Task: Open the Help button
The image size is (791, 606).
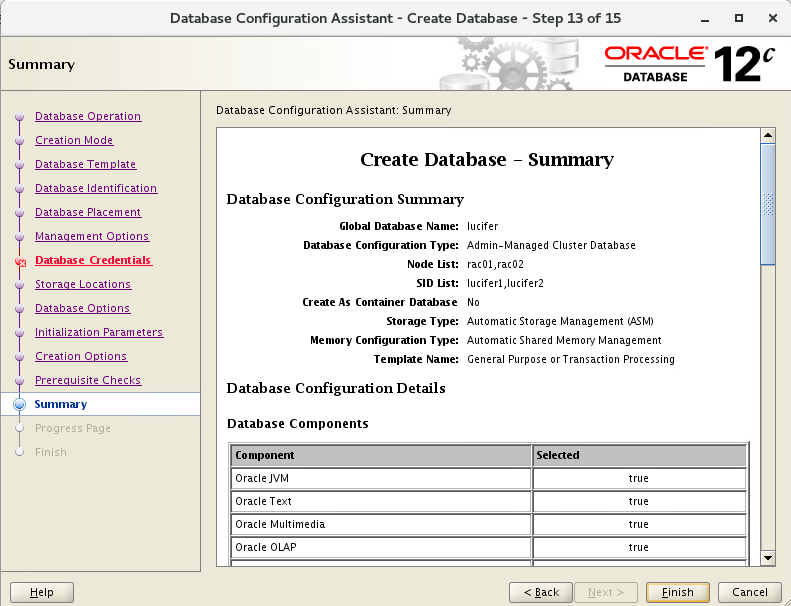Action: click(x=42, y=592)
